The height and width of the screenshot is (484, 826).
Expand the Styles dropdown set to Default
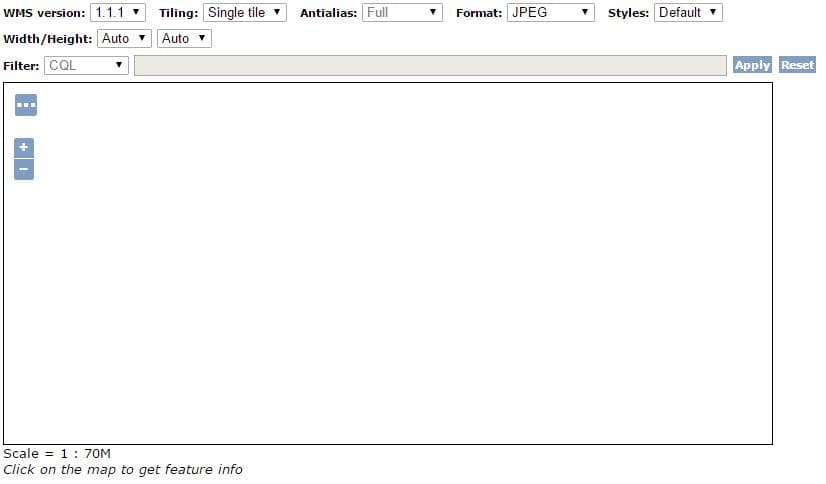pos(688,13)
